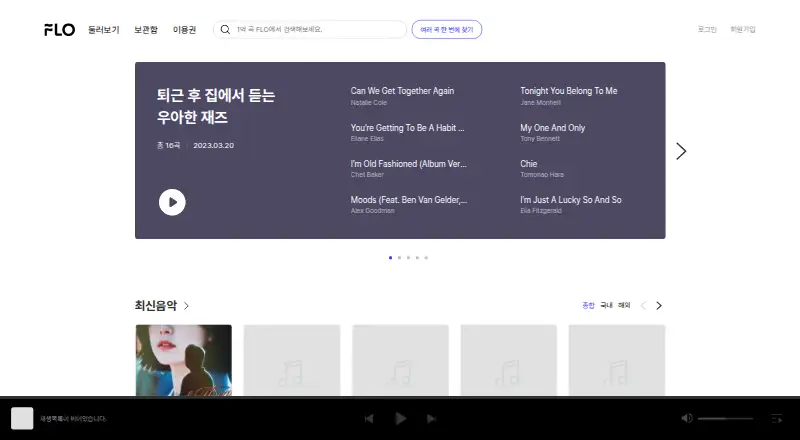This screenshot has width=800, height=440.
Task: Select the song My One And Only
Action: click(x=553, y=128)
